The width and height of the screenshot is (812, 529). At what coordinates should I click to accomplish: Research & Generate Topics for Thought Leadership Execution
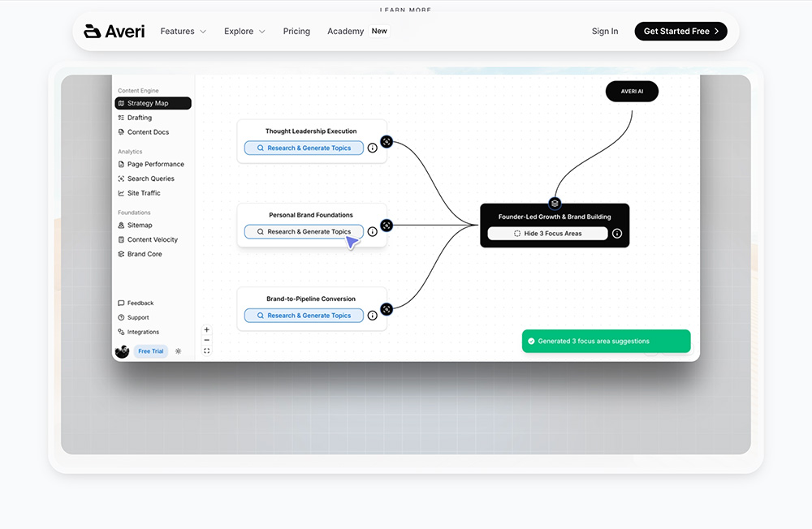coord(304,148)
